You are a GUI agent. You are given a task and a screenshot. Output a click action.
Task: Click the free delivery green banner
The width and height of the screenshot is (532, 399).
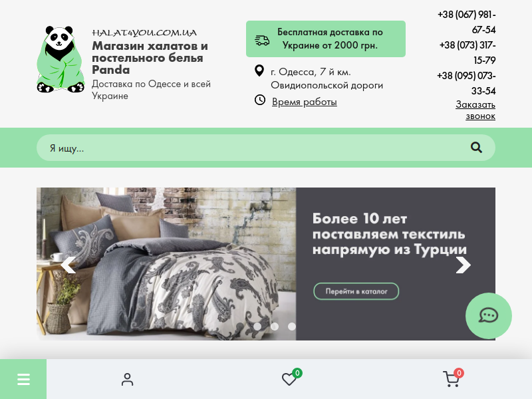coord(326,39)
